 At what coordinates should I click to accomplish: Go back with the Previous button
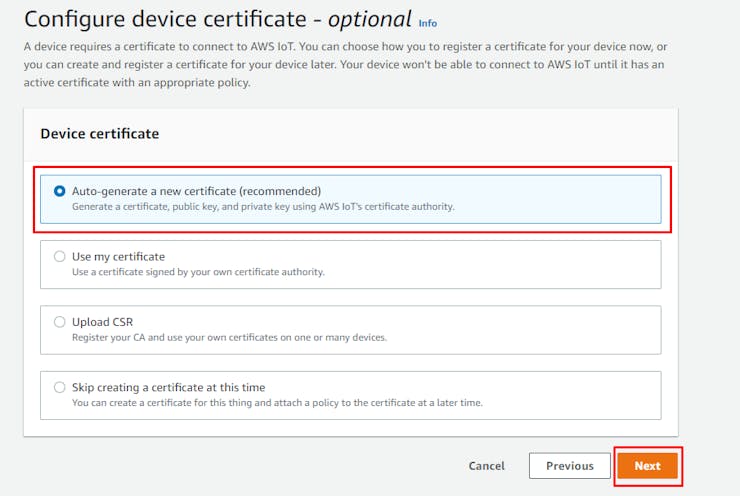[569, 466]
